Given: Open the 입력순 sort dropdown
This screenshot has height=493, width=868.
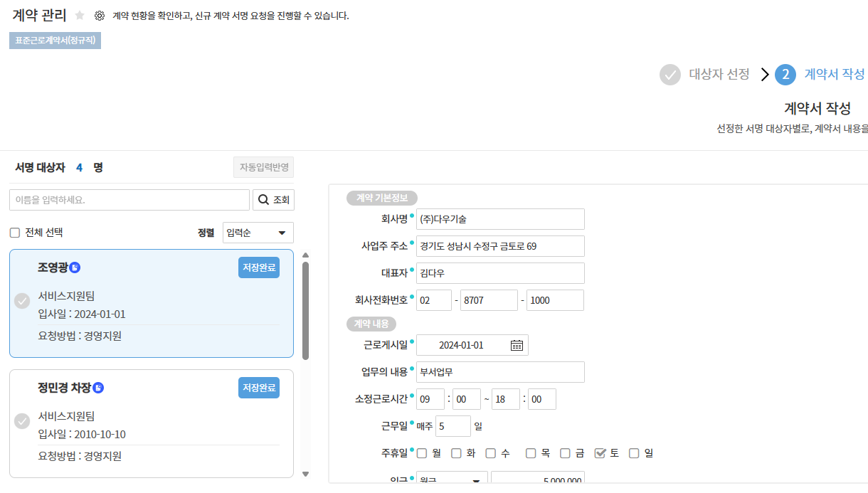Looking at the screenshot, I should [258, 233].
